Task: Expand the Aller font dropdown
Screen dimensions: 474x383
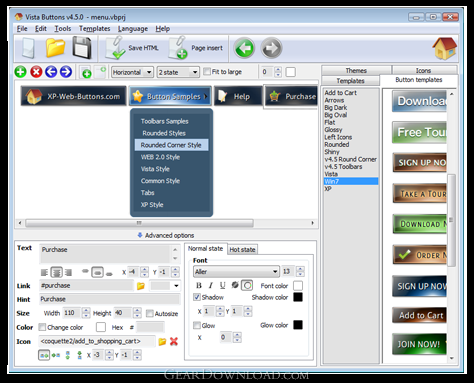Action: (236, 272)
